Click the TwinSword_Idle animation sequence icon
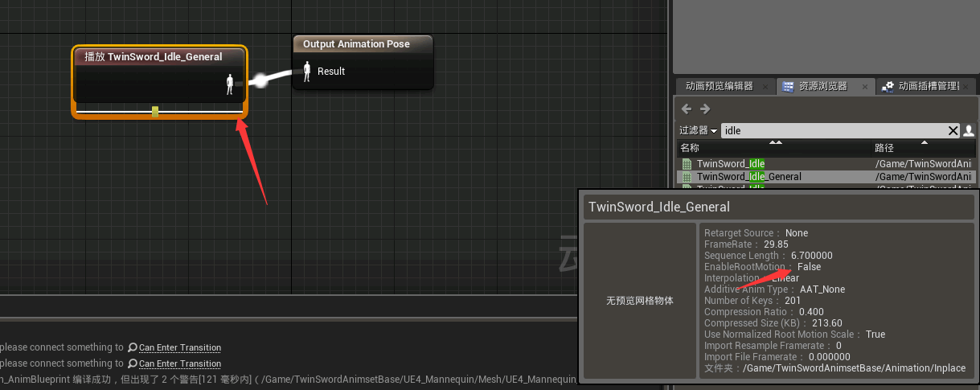This screenshot has width=980, height=390. coord(687,164)
